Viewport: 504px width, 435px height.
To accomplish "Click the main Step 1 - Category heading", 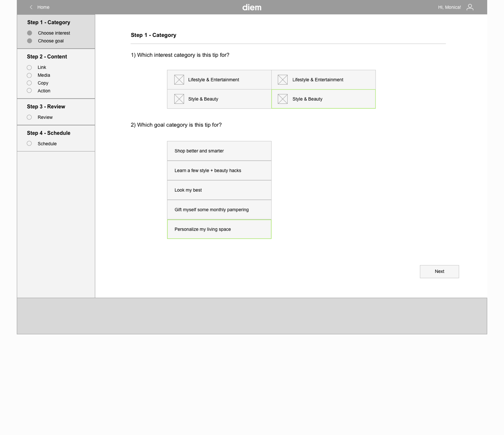I will (154, 35).
